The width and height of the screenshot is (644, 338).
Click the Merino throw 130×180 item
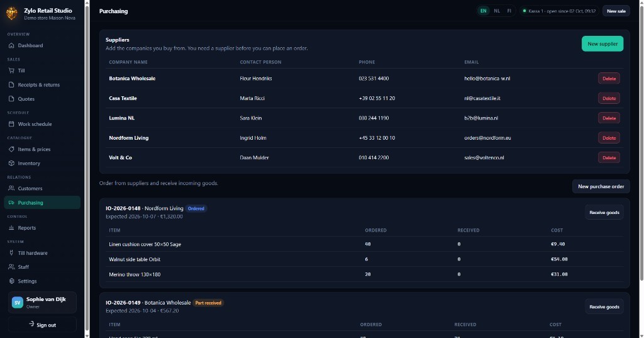[135, 274]
